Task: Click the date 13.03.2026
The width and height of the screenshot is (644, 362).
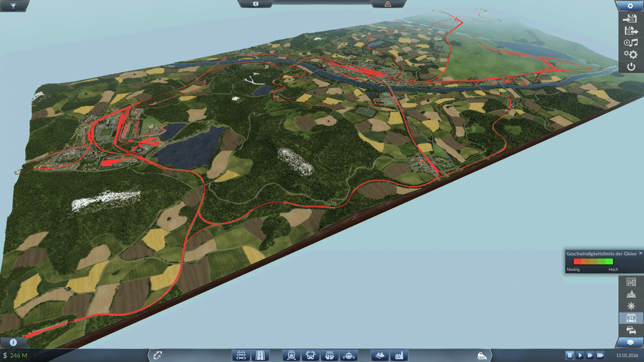Action: click(x=627, y=355)
